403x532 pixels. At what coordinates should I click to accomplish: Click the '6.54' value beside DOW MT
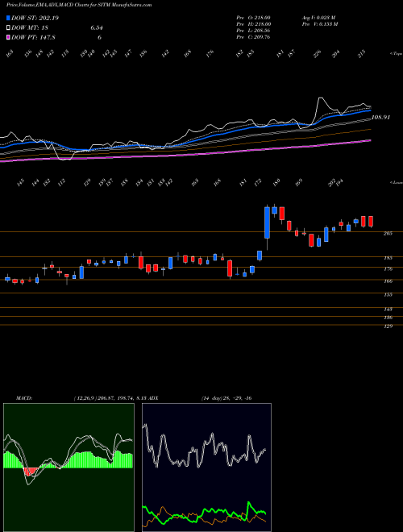pyautogui.click(x=97, y=28)
